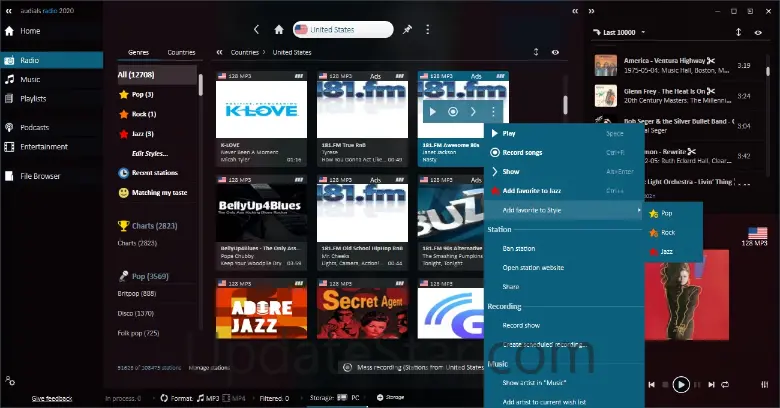Open the File Browser in sidebar
The width and height of the screenshot is (780, 408).
40,176
